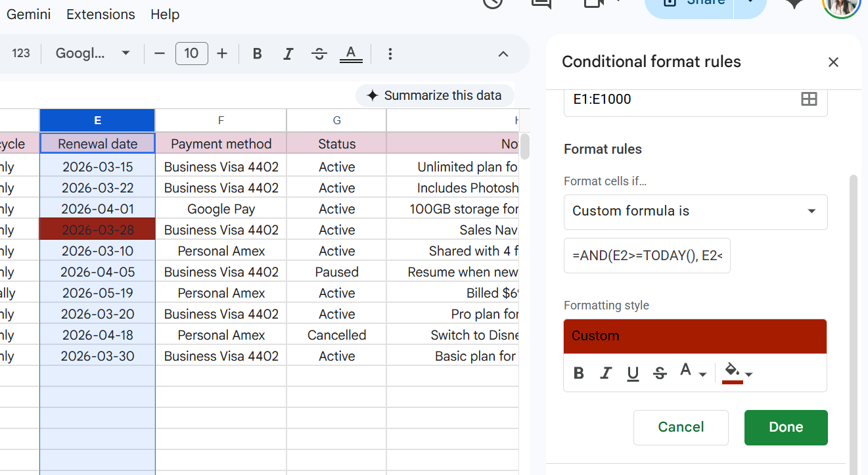Open text color dropdown in formatting style
868x475 pixels.
coord(692,373)
